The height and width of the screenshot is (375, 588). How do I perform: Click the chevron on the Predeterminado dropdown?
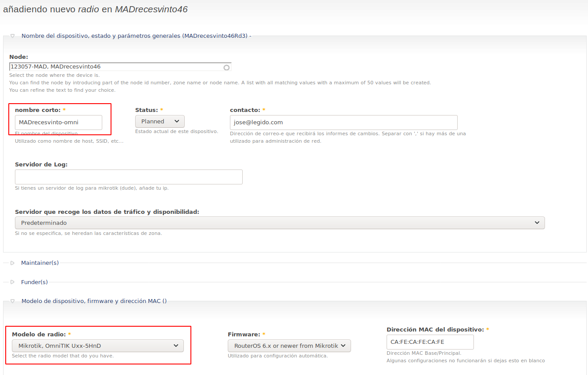(537, 223)
